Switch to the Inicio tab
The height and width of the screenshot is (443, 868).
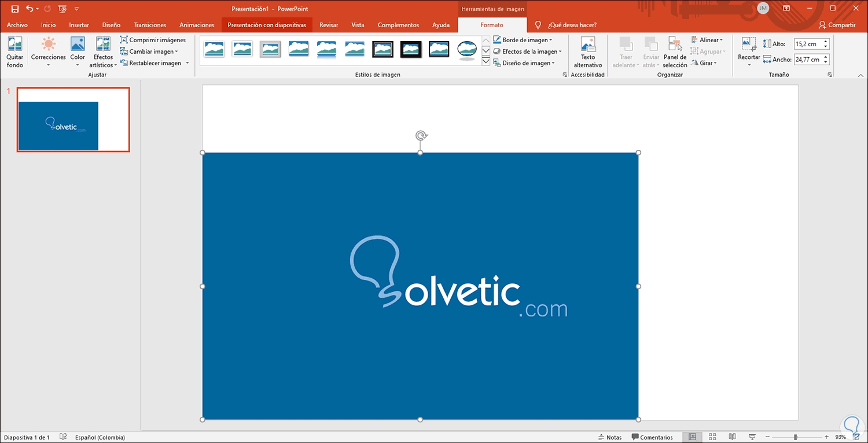[x=49, y=25]
